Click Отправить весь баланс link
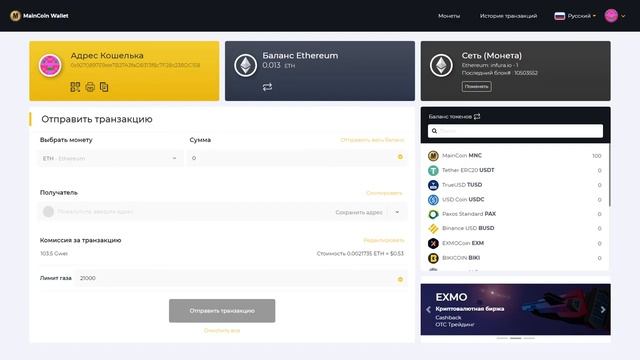The height and width of the screenshot is (360, 640). [372, 140]
